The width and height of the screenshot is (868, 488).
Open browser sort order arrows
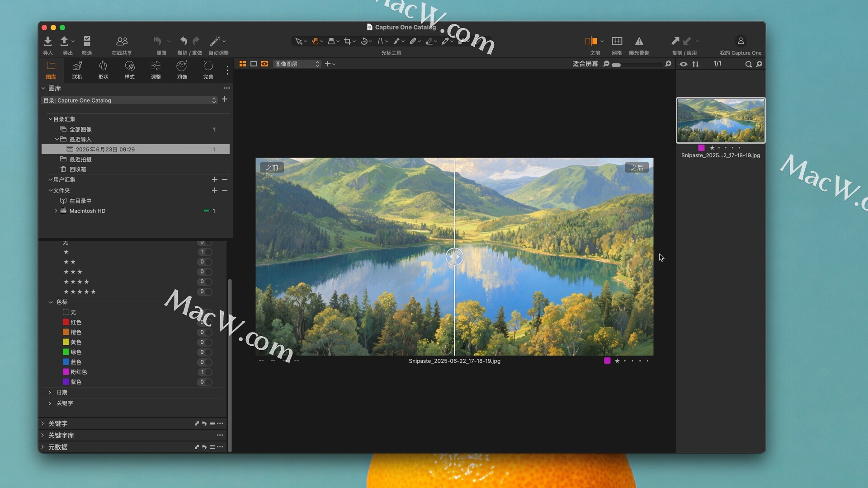(695, 64)
